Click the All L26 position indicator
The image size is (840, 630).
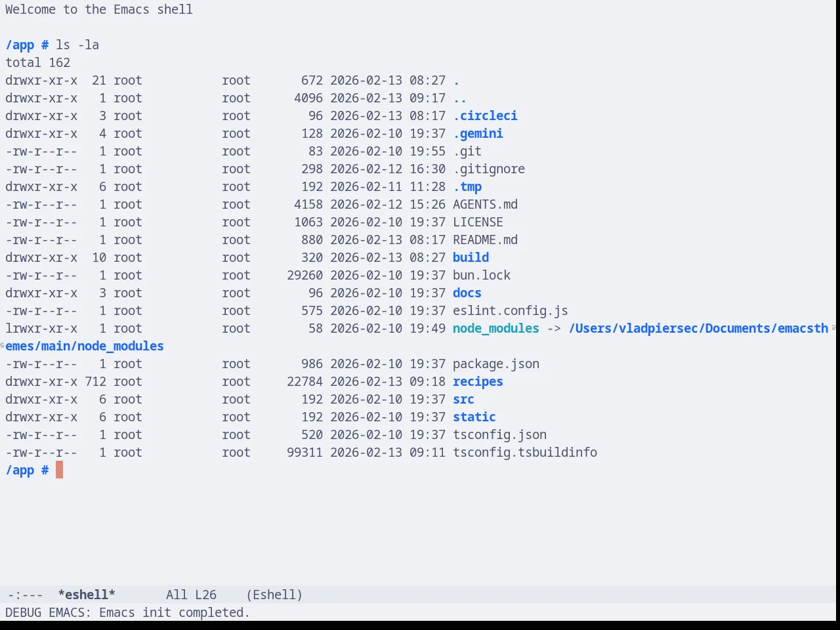(x=191, y=595)
